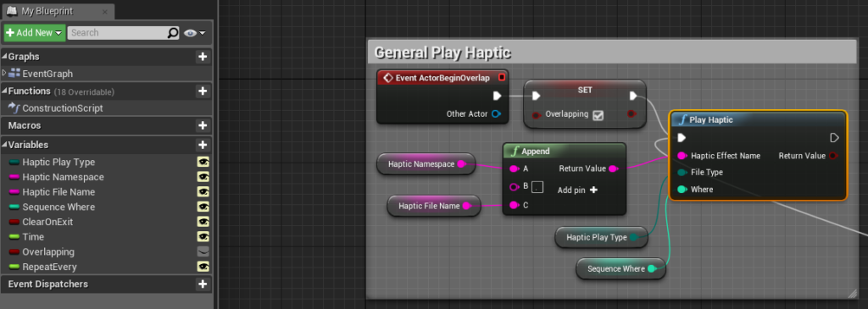Focus the My Blueprint search field
The height and width of the screenshot is (309, 868).
click(x=117, y=33)
